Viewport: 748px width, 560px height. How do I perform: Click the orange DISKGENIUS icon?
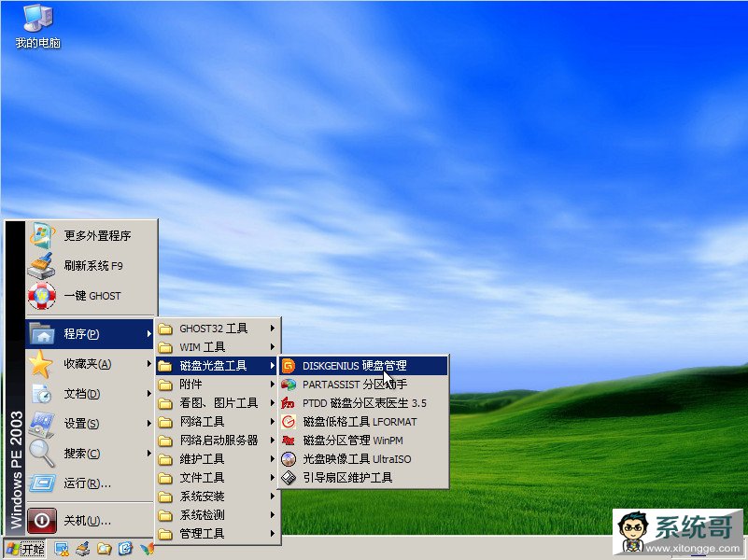[289, 366]
